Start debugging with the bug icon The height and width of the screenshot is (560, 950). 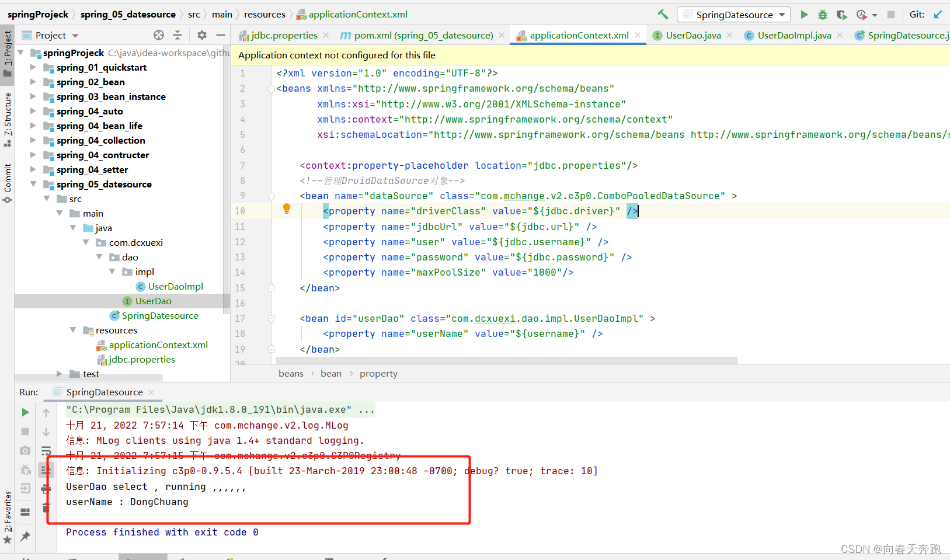(823, 15)
